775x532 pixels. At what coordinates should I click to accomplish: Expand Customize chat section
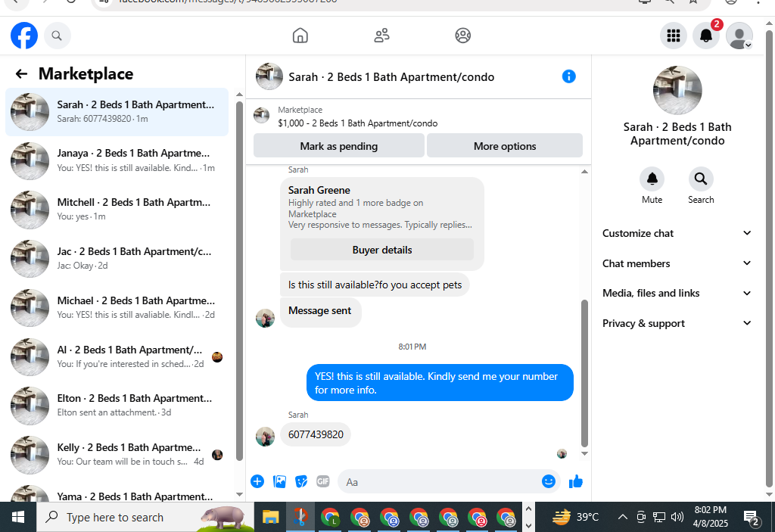(677, 233)
